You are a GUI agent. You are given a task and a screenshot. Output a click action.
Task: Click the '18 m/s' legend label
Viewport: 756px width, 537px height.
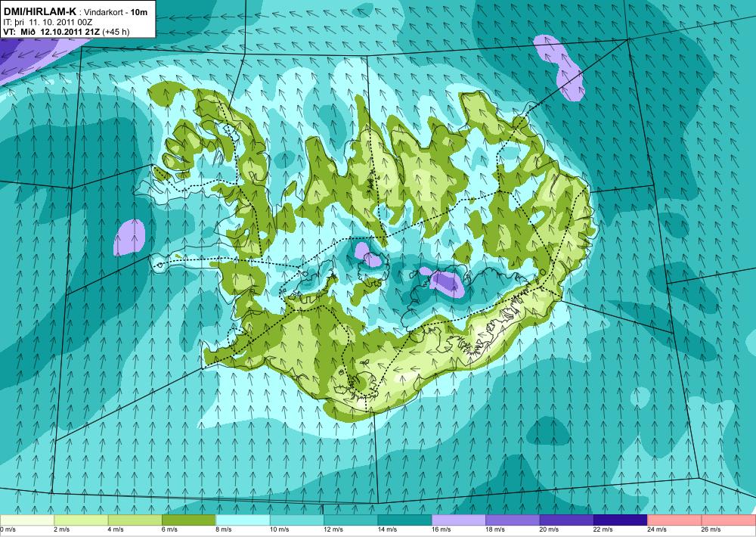pos(496,529)
